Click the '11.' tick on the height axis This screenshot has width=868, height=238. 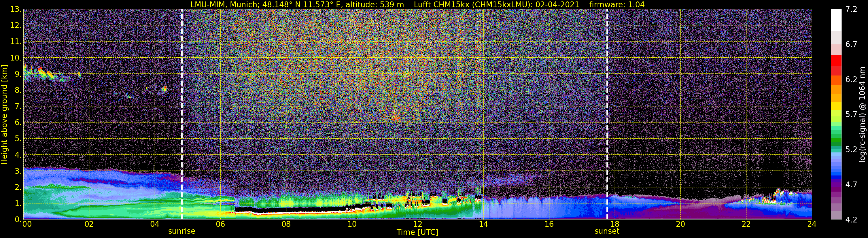[x=16, y=42]
